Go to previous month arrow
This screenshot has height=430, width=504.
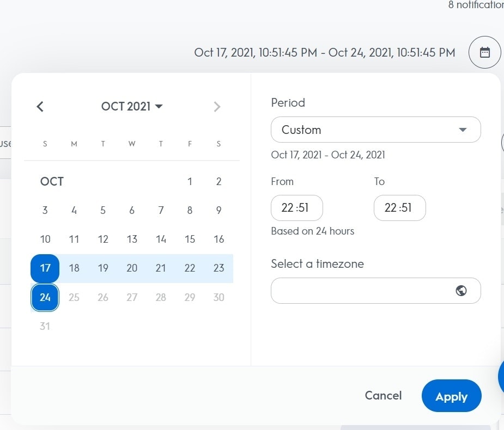40,107
